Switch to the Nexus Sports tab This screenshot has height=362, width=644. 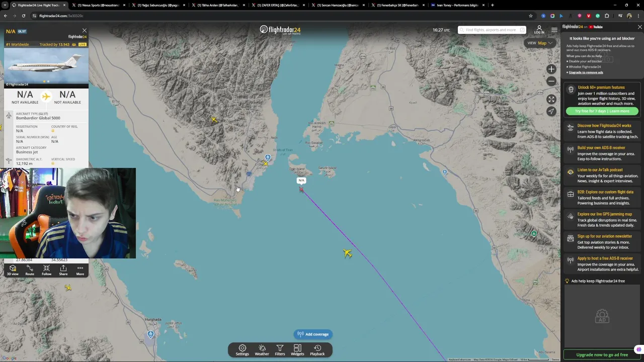coord(98,5)
